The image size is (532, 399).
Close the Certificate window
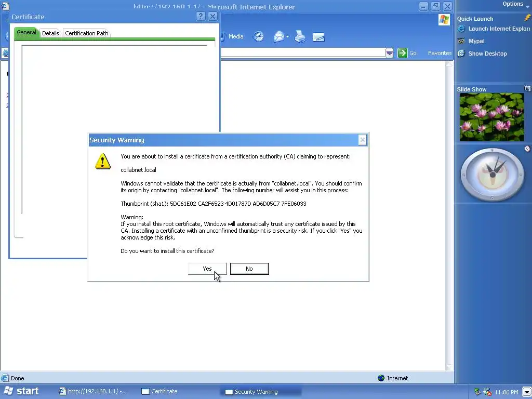click(x=212, y=16)
